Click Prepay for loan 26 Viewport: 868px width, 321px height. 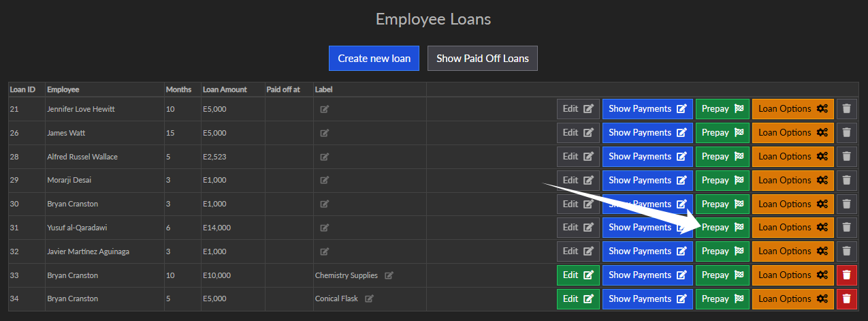tap(722, 133)
